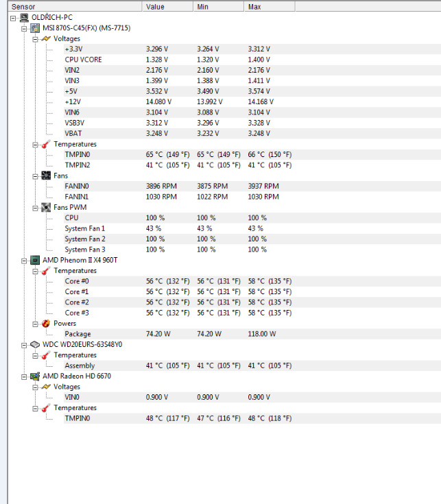Click the MSI 870S-C45 motherboard icon

pos(35,28)
